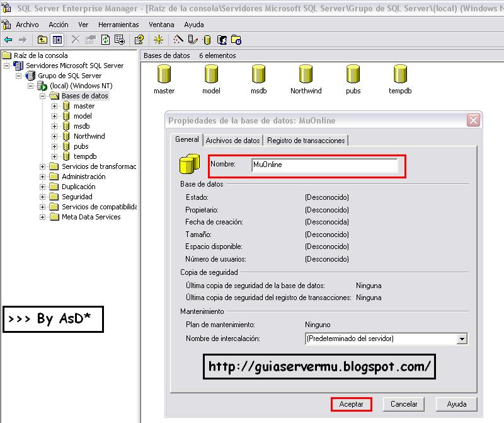Expand the tempdb database tree node
504x423 pixels.
pyautogui.click(x=54, y=156)
